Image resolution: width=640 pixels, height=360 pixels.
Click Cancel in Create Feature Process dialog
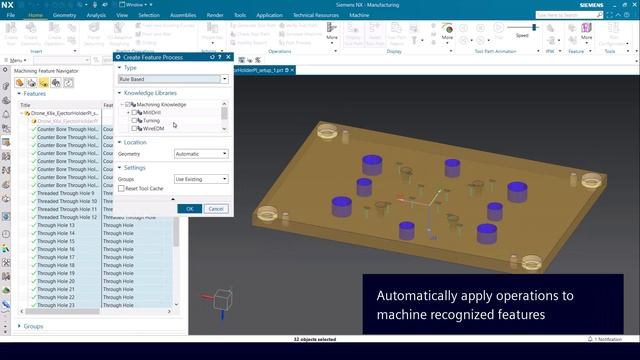pos(216,209)
